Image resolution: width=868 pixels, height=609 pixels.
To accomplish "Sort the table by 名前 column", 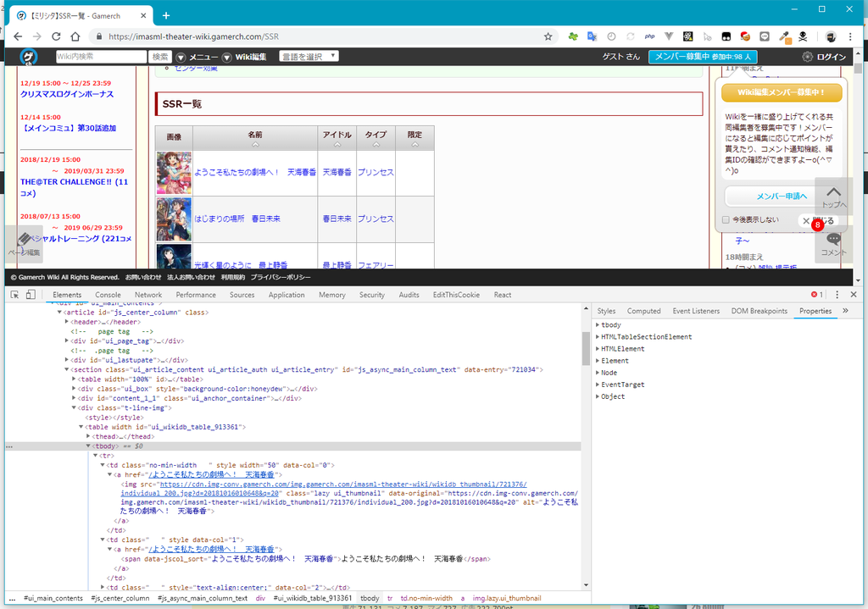I will [254, 138].
